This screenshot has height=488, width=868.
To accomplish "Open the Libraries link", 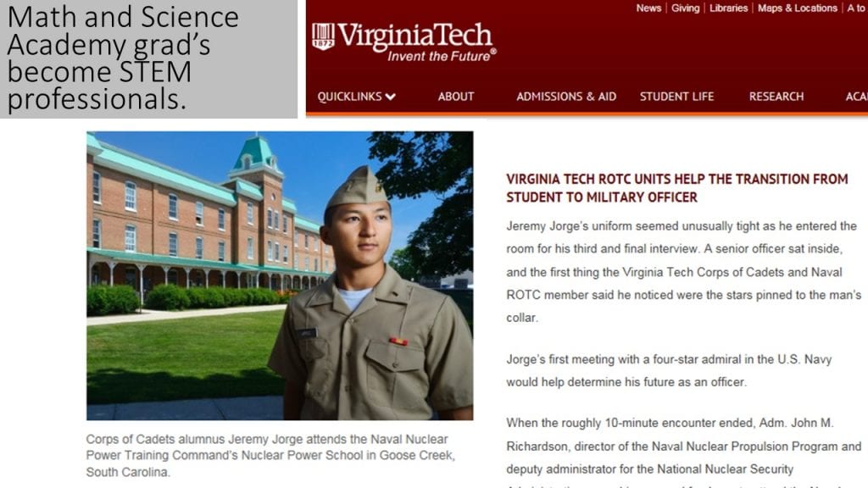I will coord(728,8).
